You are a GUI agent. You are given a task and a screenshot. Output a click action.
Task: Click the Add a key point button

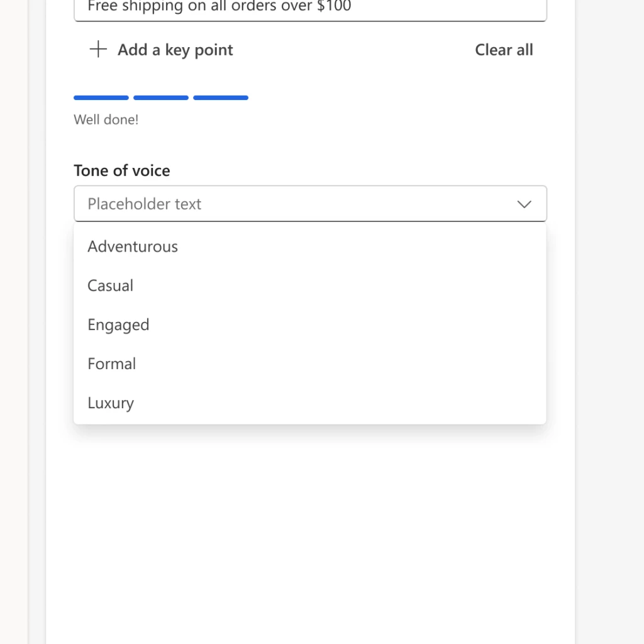[160, 50]
